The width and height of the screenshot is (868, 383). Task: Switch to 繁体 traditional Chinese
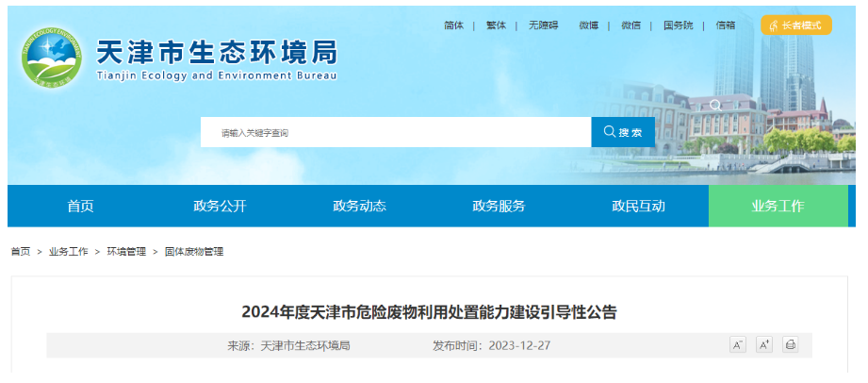(x=496, y=25)
